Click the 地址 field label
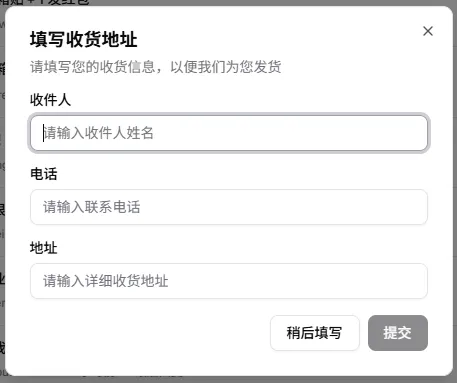Image resolution: width=457 pixels, height=383 pixels. coord(44,248)
